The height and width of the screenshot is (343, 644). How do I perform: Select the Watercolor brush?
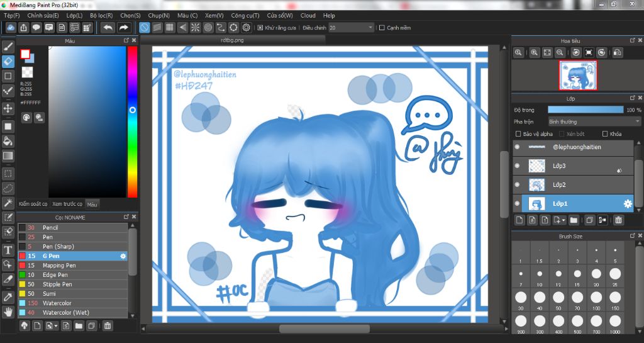(73, 303)
